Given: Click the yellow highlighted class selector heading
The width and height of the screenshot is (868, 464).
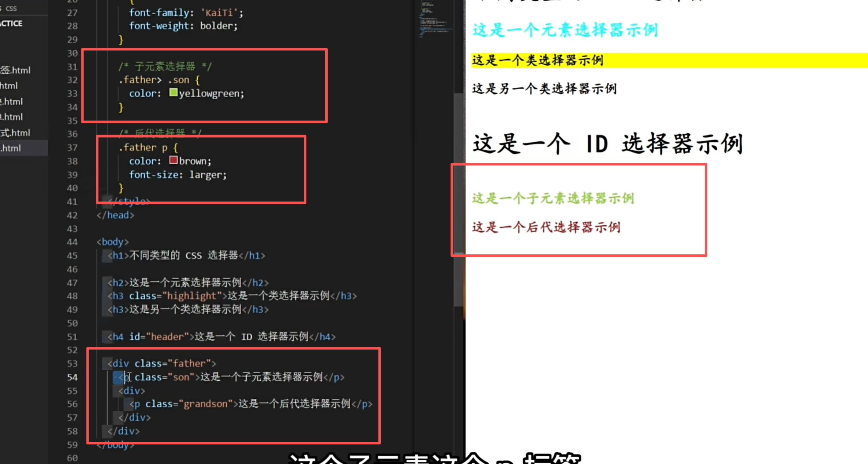Looking at the screenshot, I should click(x=538, y=61).
